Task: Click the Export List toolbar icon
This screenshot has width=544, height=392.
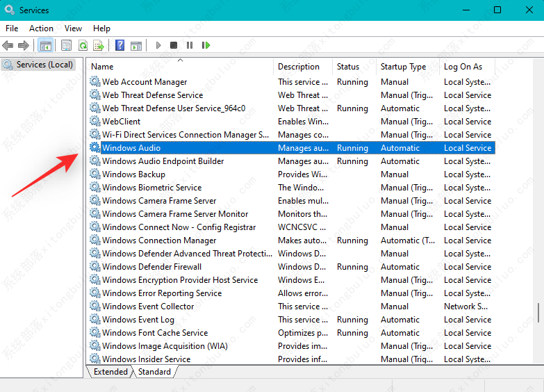Action: (x=99, y=45)
